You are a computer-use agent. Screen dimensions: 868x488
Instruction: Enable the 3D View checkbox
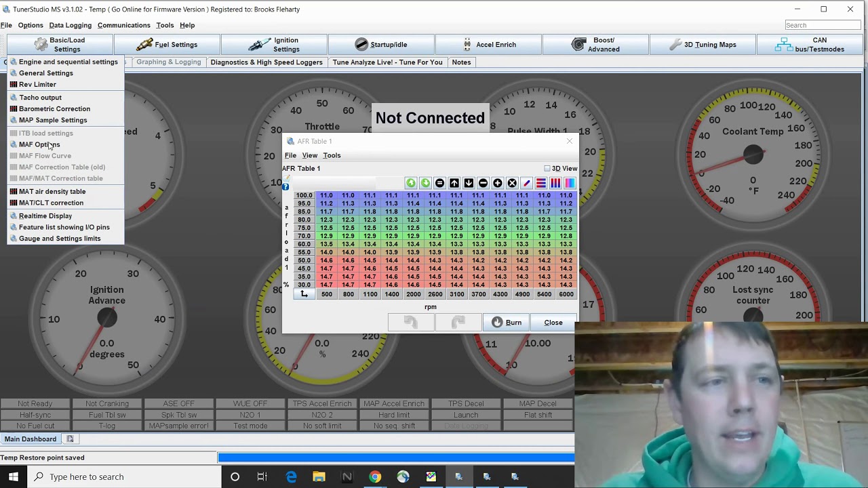(x=547, y=169)
